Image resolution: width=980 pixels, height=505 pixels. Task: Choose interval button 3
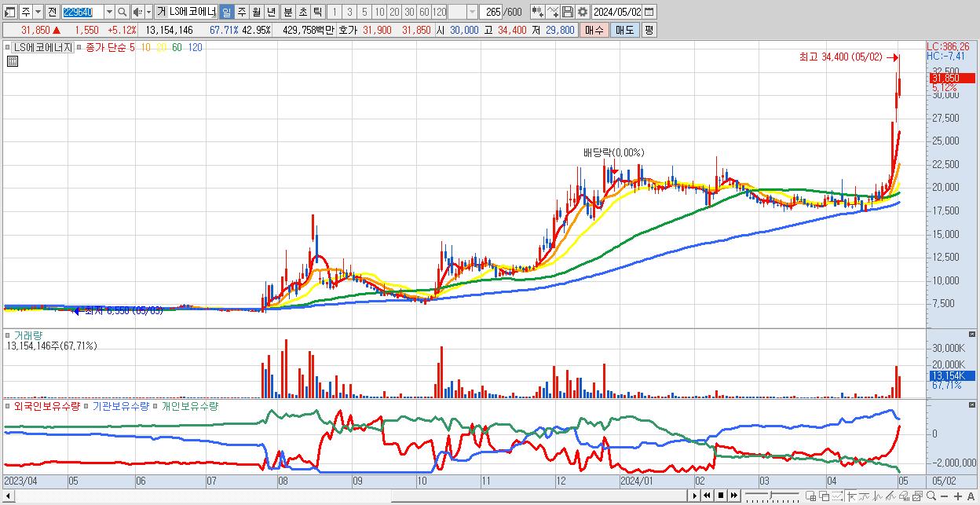pos(349,12)
